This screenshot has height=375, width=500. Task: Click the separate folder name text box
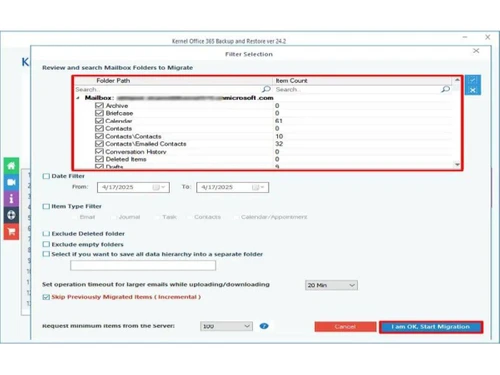click(x=143, y=266)
